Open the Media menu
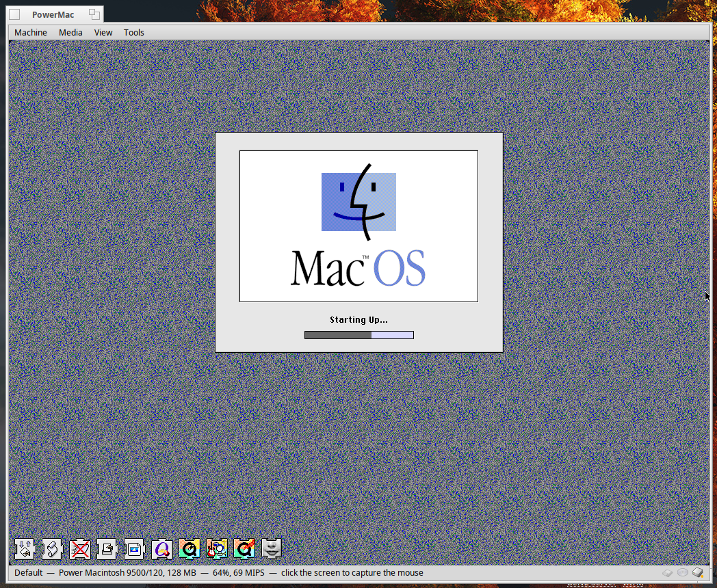The width and height of the screenshot is (717, 588). 70,32
